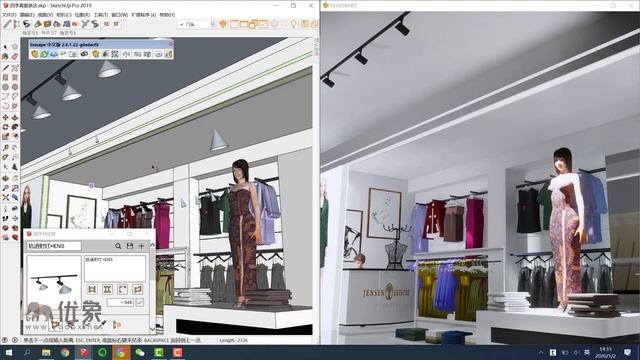
Task: Choose the Push/Pull tool
Action: click(x=15, y=117)
